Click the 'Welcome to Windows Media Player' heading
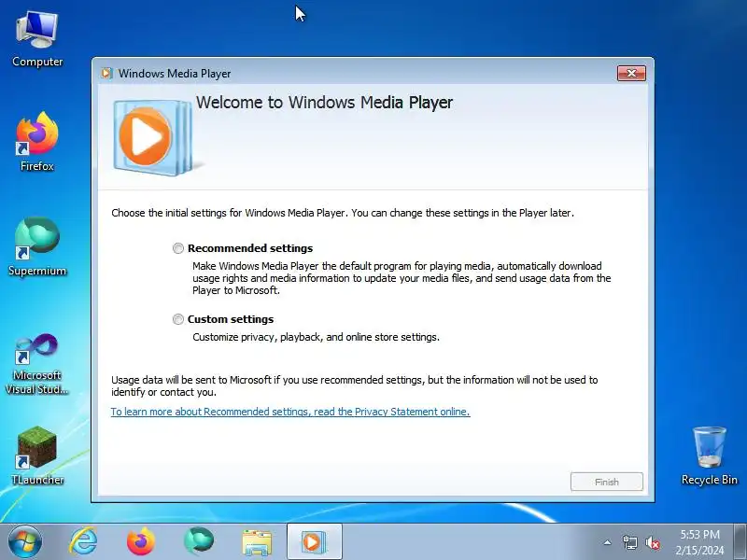Viewport: 747px width, 560px height. tap(324, 103)
